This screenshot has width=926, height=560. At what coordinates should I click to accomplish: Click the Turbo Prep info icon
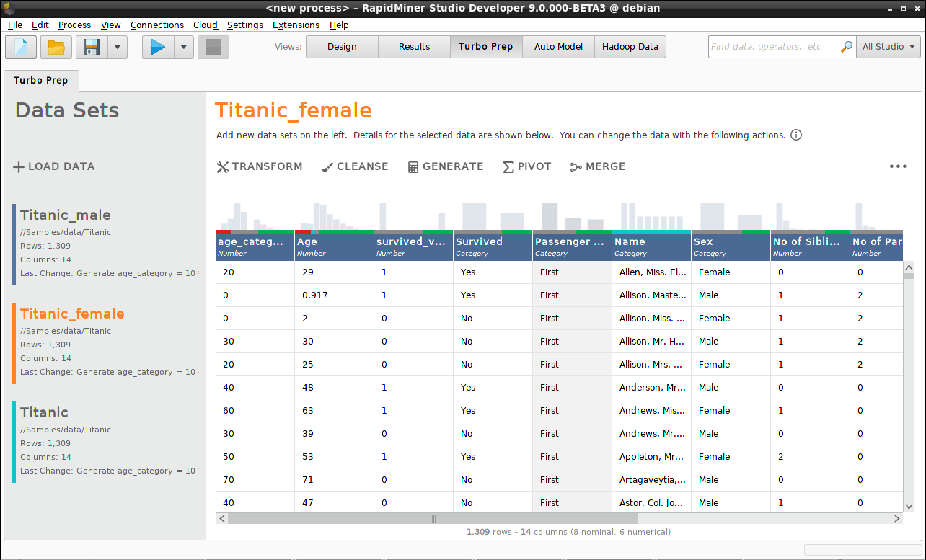(x=795, y=135)
